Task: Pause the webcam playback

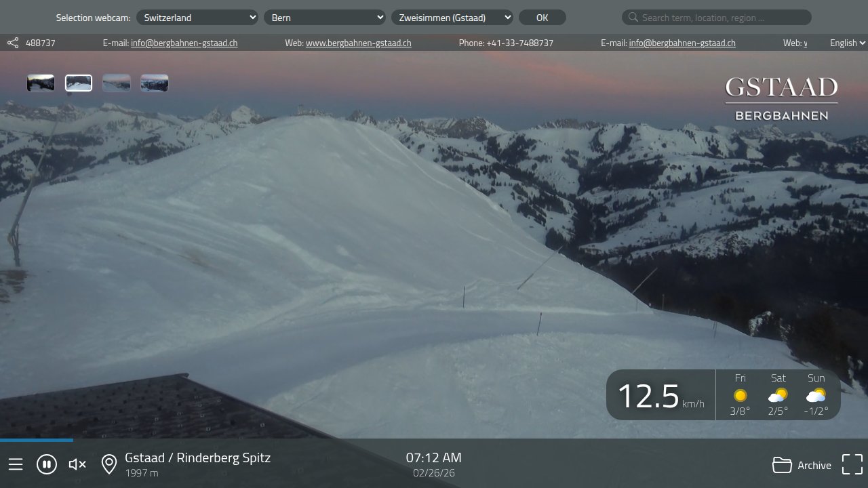Action: [47, 464]
